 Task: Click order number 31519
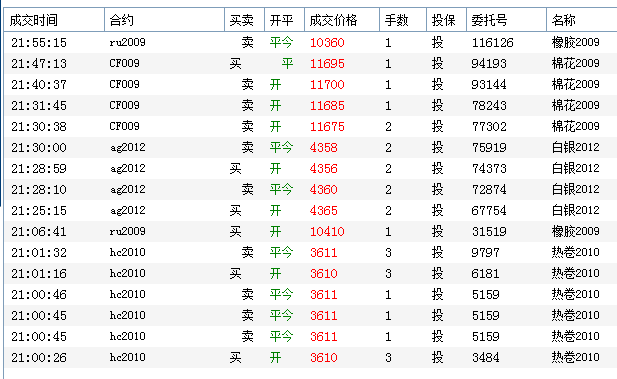(x=489, y=231)
